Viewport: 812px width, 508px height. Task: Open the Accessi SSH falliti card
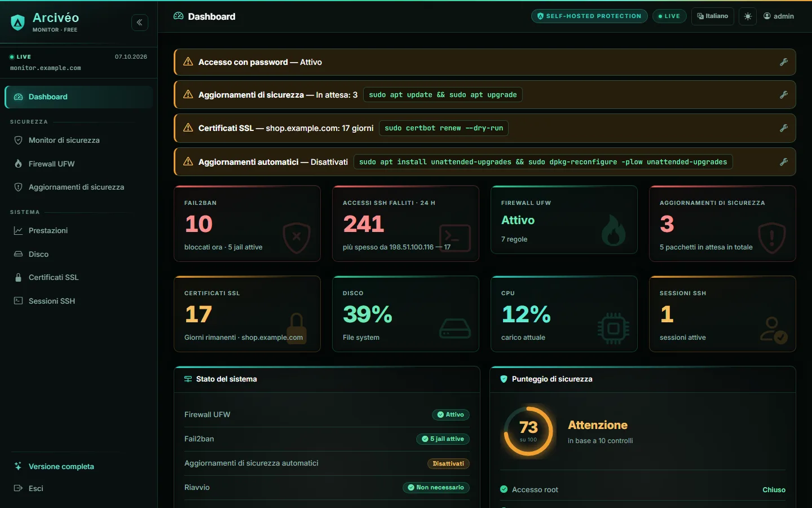(x=405, y=224)
